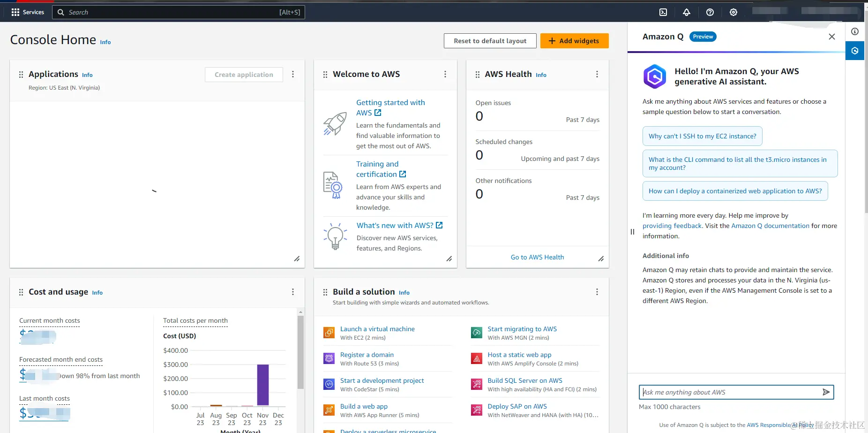Open the notifications bell icon

pos(687,12)
